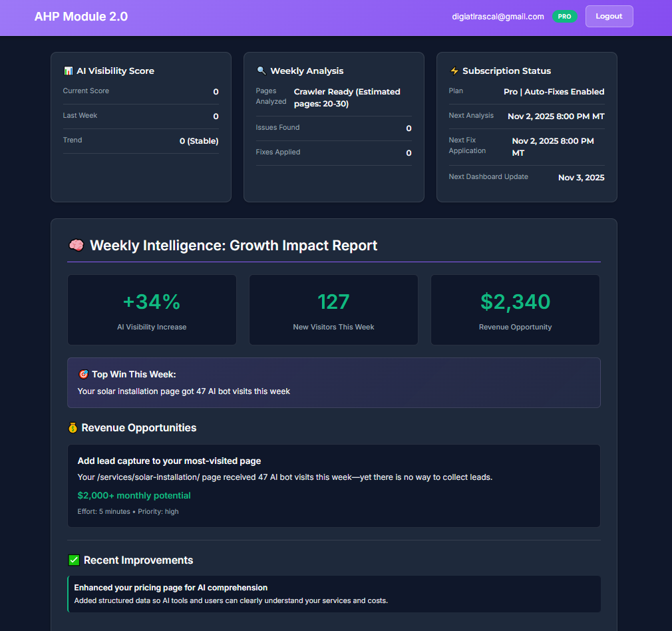Click the Fixes Applied label
The width and height of the screenshot is (672, 631).
click(x=277, y=152)
